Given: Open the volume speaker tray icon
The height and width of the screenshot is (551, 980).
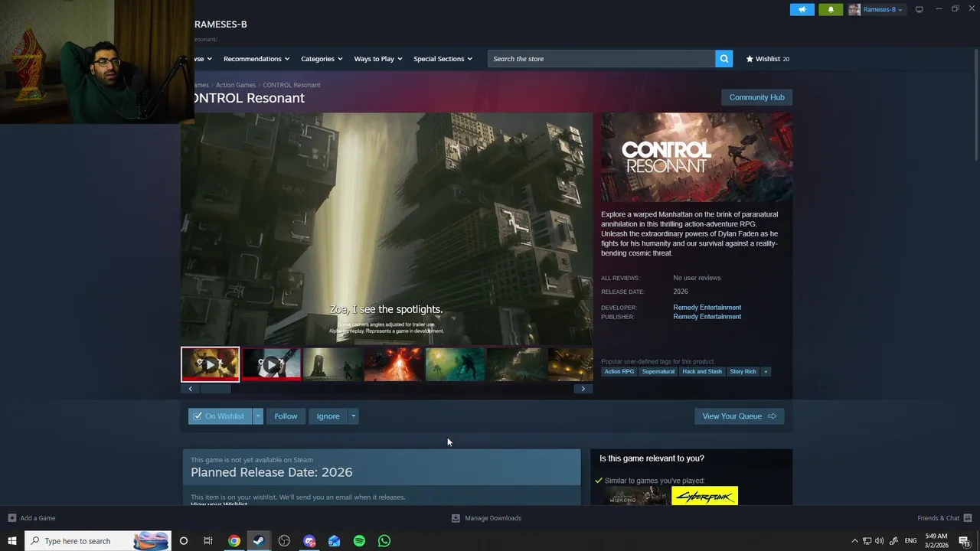Looking at the screenshot, I should [x=880, y=541].
